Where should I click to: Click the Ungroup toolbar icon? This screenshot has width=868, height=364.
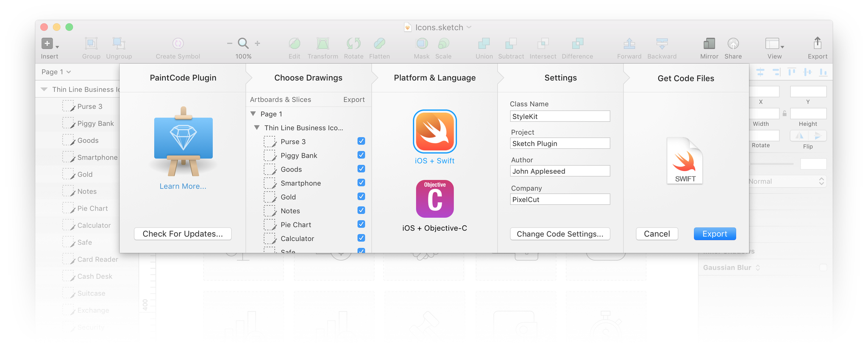pyautogui.click(x=119, y=44)
